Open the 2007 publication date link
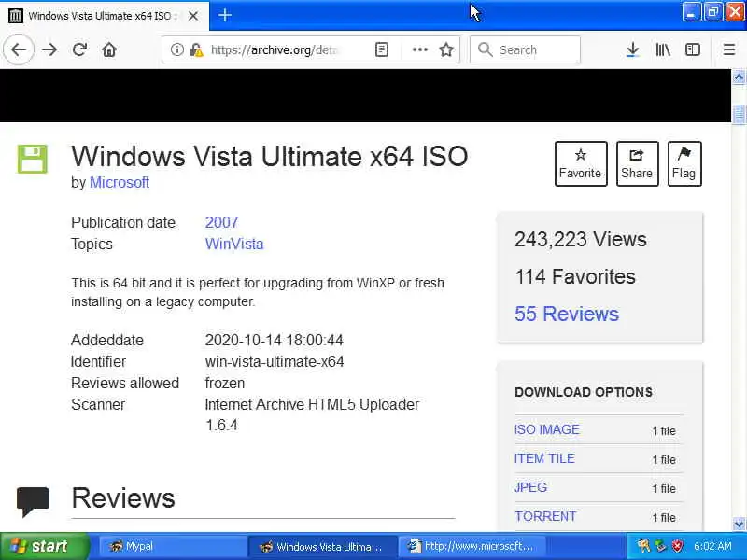The width and height of the screenshot is (747, 560). tap(221, 222)
